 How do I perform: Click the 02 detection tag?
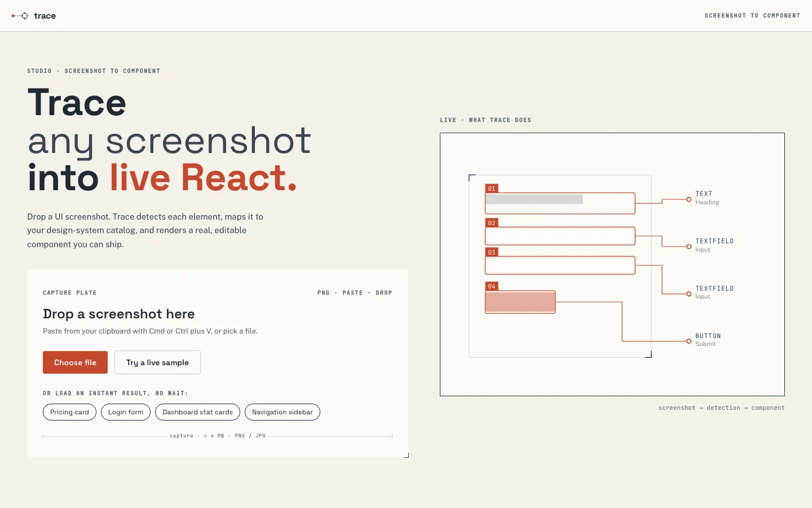point(492,223)
